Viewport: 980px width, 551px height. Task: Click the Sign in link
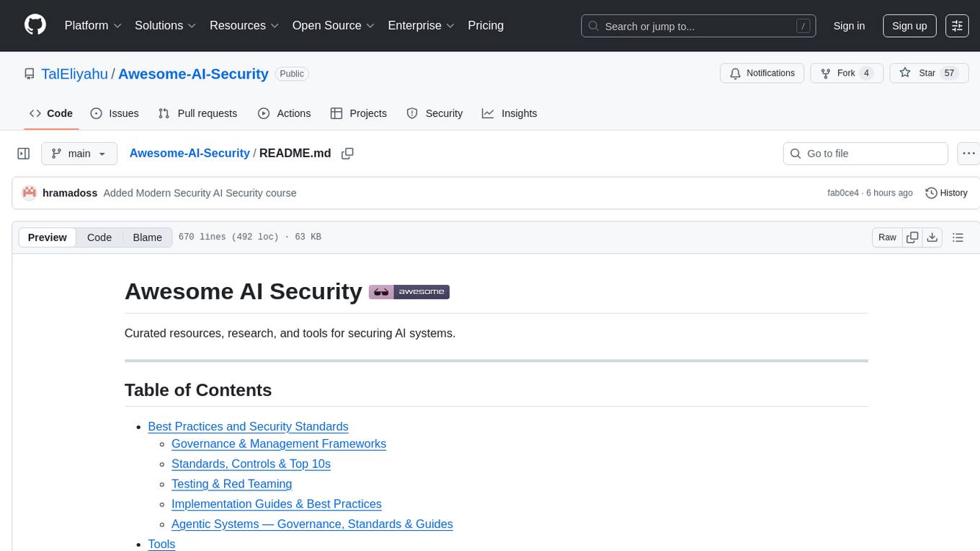849,25
